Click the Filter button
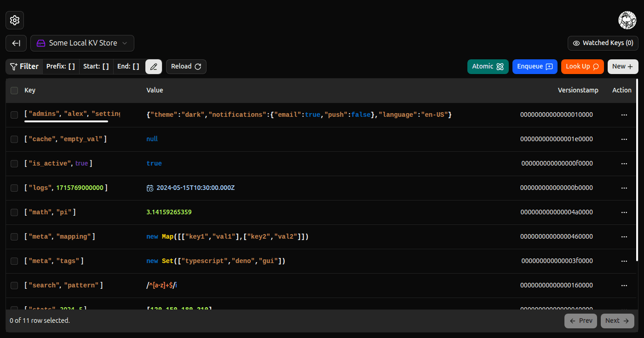Screen dimensions: 644x338 (x=24, y=67)
